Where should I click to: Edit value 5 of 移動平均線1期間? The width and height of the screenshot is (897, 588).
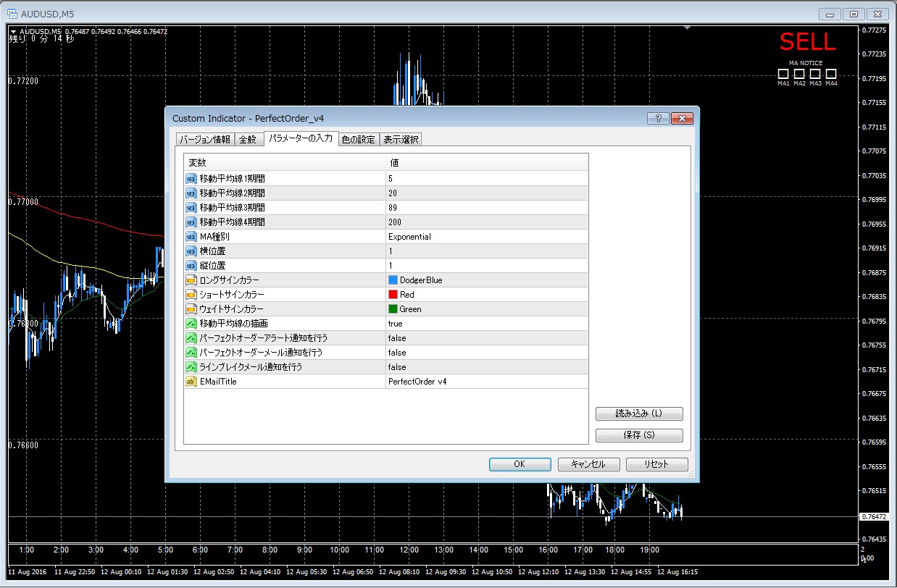click(x=487, y=178)
